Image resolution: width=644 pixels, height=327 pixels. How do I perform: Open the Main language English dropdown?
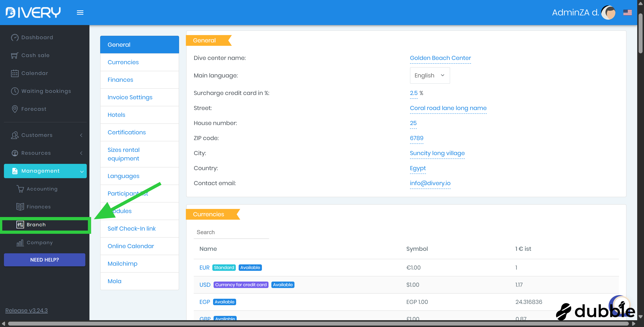pos(430,75)
